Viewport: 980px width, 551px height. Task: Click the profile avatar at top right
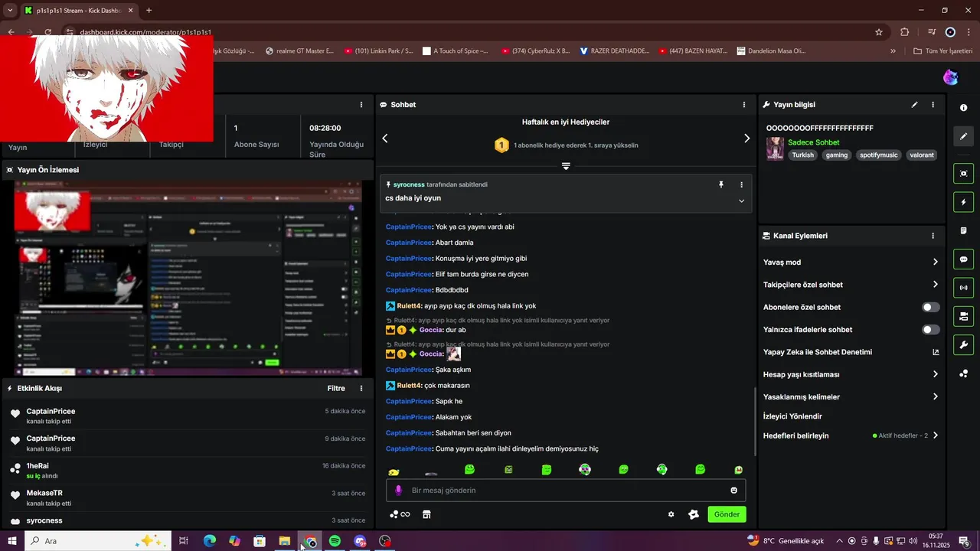[950, 77]
